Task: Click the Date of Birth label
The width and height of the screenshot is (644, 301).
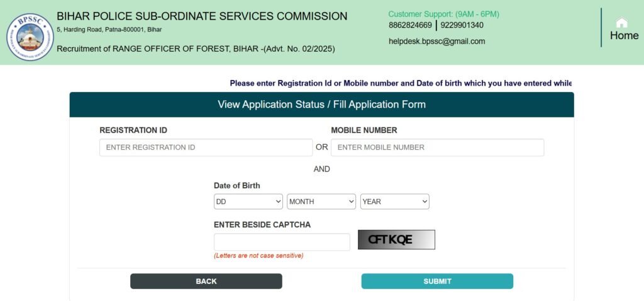Action: [237, 186]
